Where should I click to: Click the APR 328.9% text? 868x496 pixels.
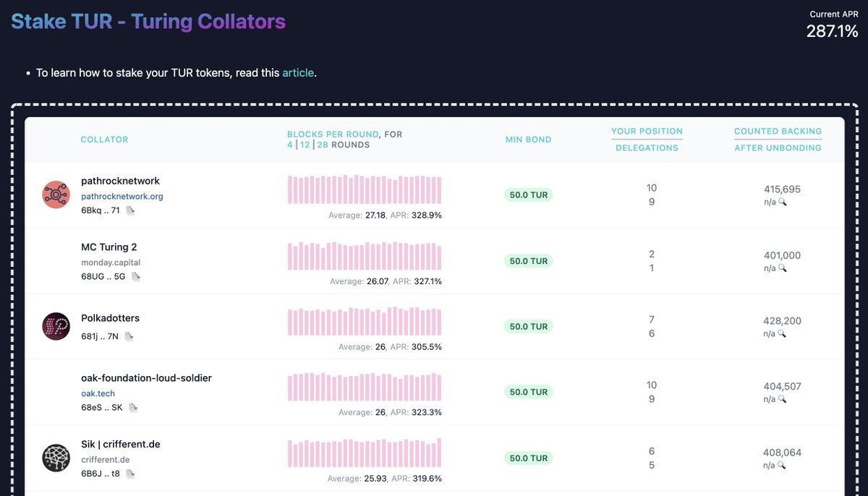tap(417, 215)
